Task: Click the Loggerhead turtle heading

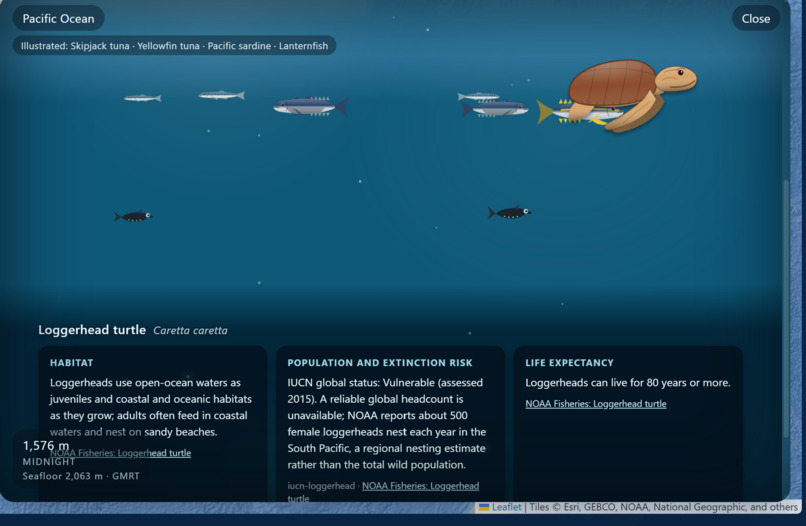Action: pyautogui.click(x=92, y=330)
